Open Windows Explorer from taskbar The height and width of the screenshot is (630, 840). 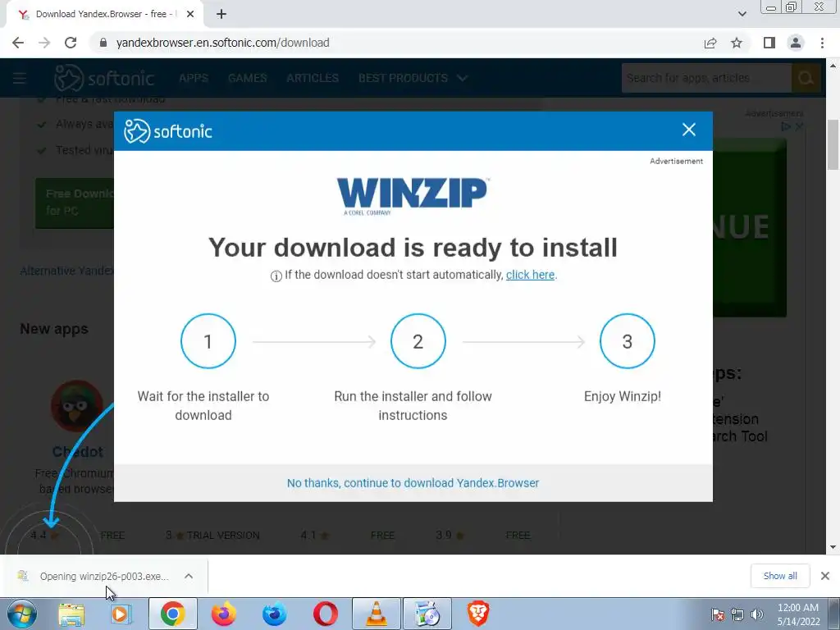point(71,614)
